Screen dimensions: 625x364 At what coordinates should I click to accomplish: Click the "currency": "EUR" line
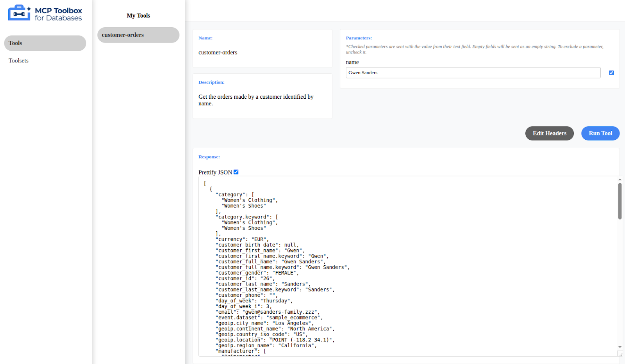(x=242, y=239)
